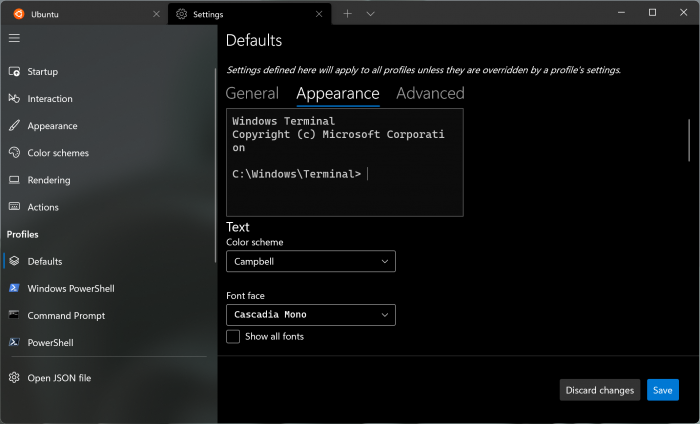The image size is (700, 424).
Task: Open Startup settings via rocket icon
Action: [x=14, y=72]
